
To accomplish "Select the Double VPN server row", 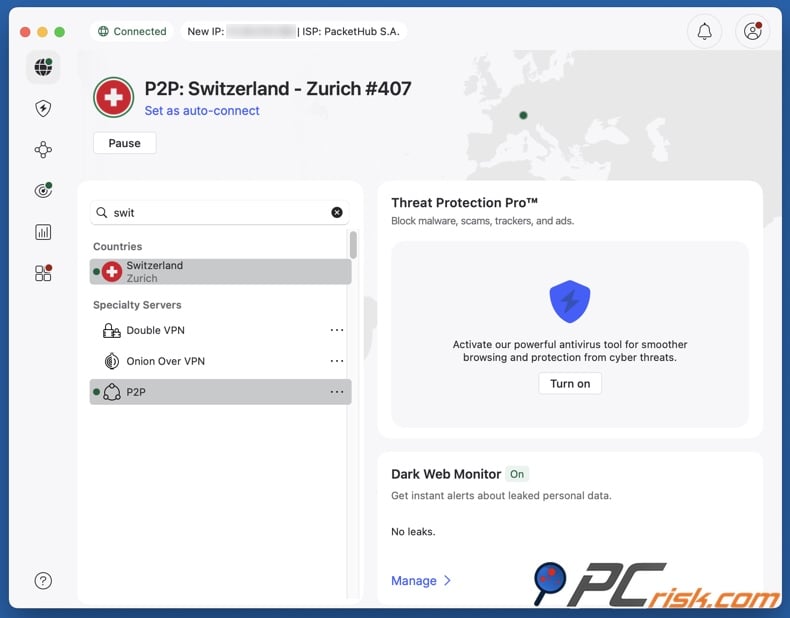I will [220, 330].
